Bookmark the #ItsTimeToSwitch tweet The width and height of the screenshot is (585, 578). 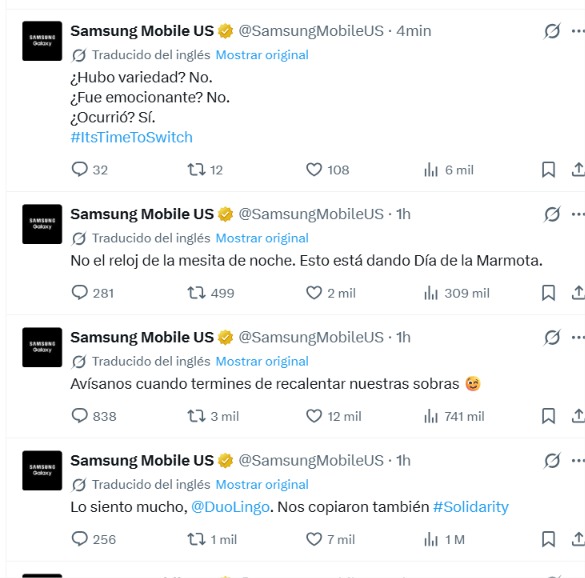click(x=548, y=170)
